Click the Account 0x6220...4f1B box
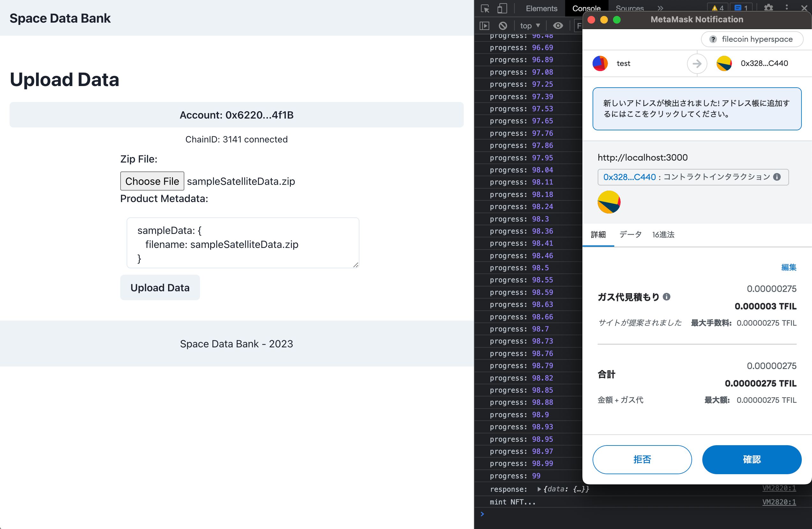The width and height of the screenshot is (812, 529). click(x=236, y=115)
